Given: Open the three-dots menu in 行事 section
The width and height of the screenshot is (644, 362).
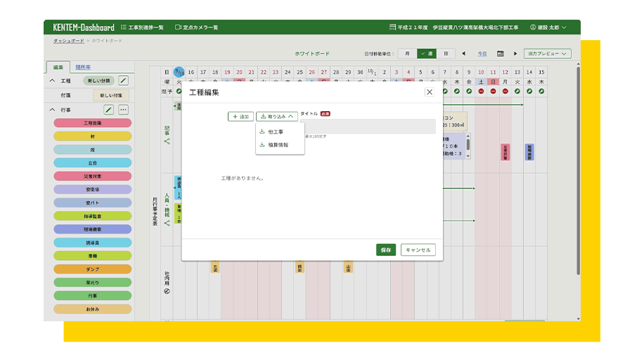Looking at the screenshot, I should [x=123, y=110].
